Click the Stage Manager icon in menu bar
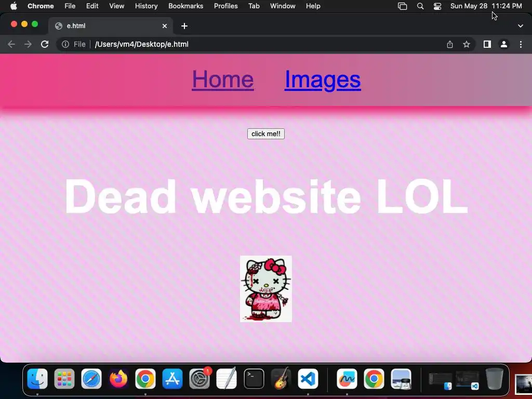The width and height of the screenshot is (532, 399). point(403,6)
